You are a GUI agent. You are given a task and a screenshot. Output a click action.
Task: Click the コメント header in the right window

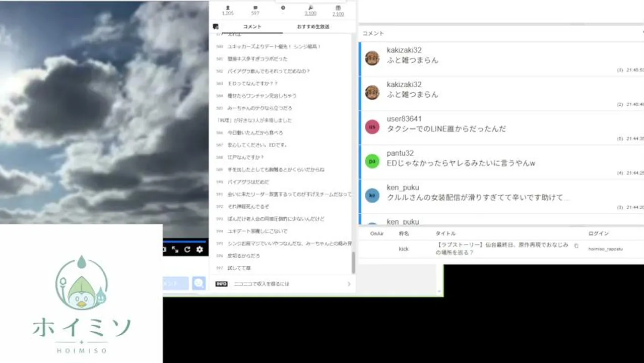pos(373,33)
